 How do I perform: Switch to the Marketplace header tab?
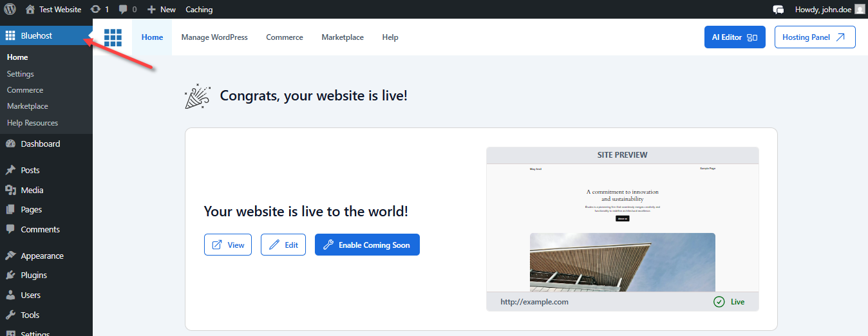[343, 37]
